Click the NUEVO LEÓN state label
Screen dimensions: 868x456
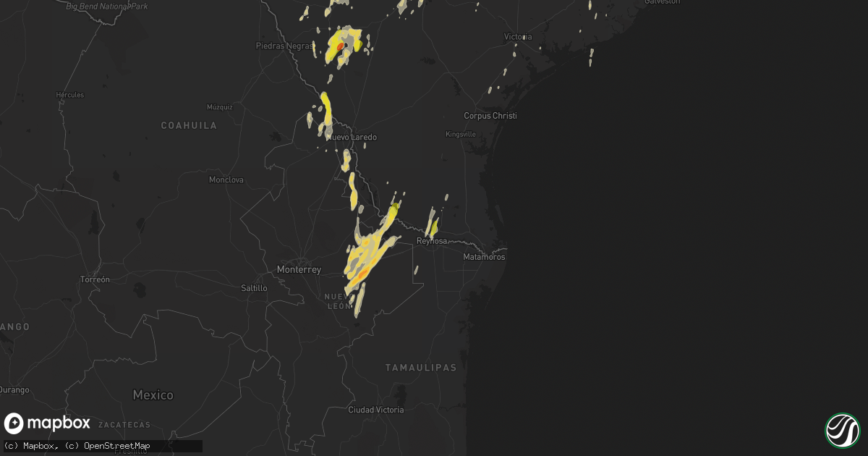tap(337, 301)
